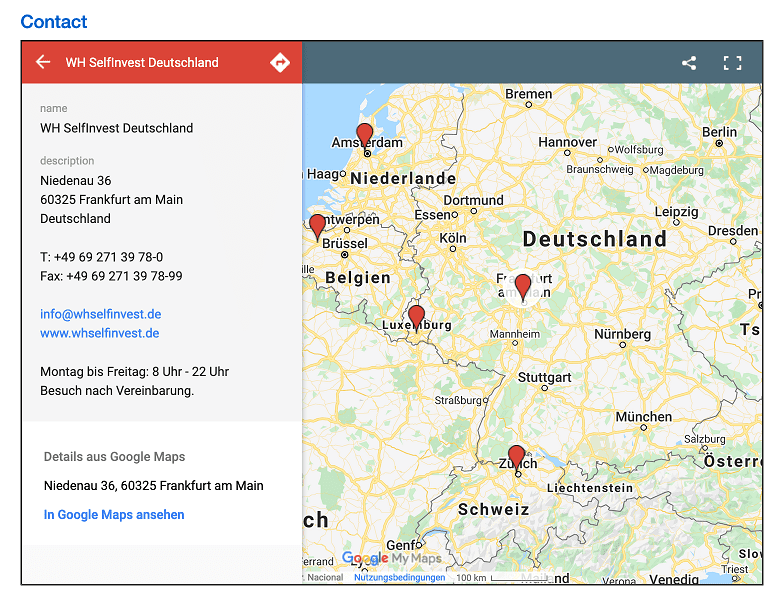Click the Brüssel city label on map
781x604 pixels.
pos(345,243)
